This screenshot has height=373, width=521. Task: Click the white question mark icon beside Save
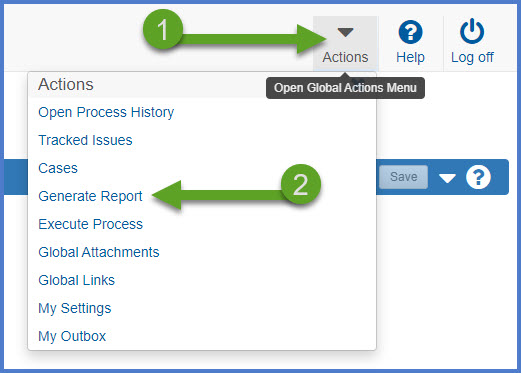pyautogui.click(x=478, y=177)
